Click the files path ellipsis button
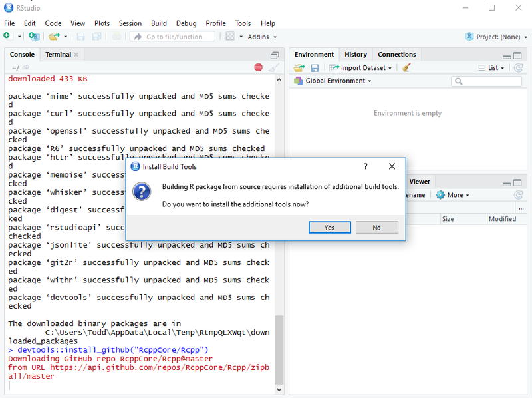 521,208
